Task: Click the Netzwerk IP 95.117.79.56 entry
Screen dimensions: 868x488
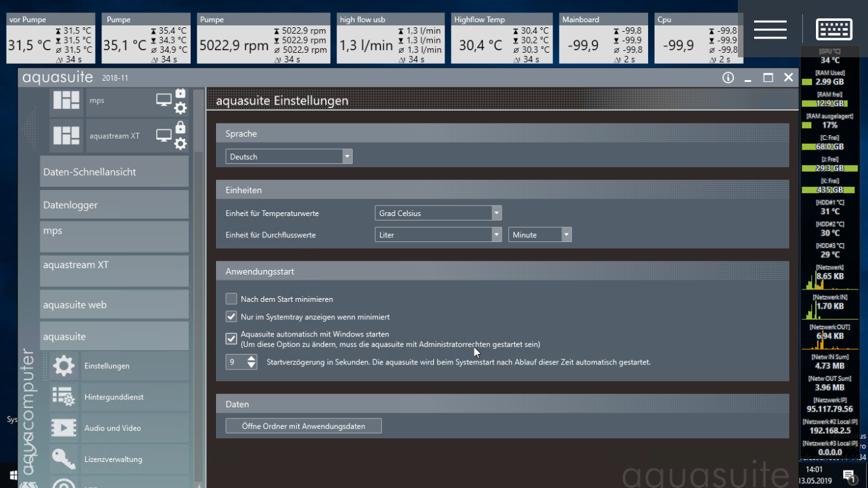Action: 830,405
